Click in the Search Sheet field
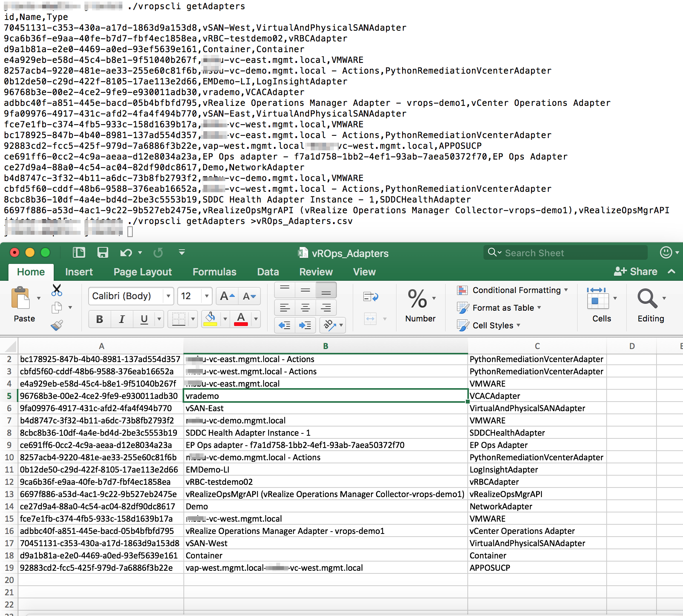The image size is (683, 616). pyautogui.click(x=568, y=253)
